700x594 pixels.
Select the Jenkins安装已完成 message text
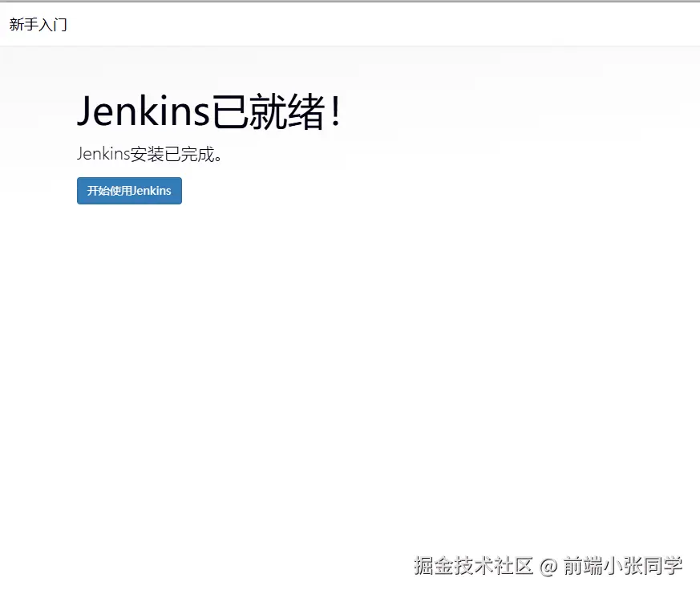tap(150, 154)
